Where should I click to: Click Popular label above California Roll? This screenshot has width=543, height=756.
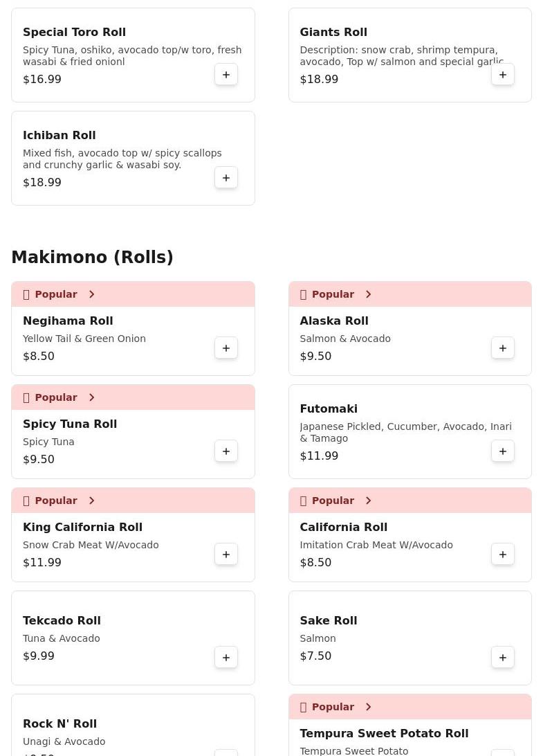pyautogui.click(x=333, y=501)
